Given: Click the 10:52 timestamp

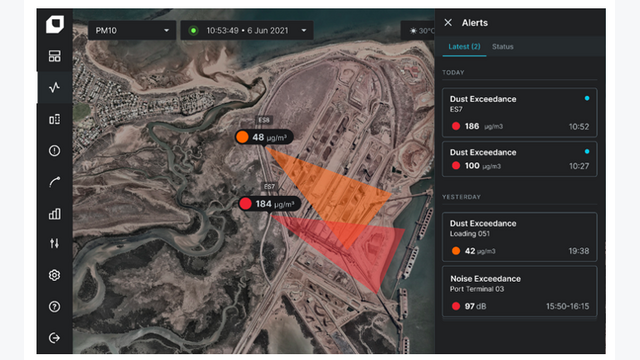Looking at the screenshot, I should (x=579, y=127).
